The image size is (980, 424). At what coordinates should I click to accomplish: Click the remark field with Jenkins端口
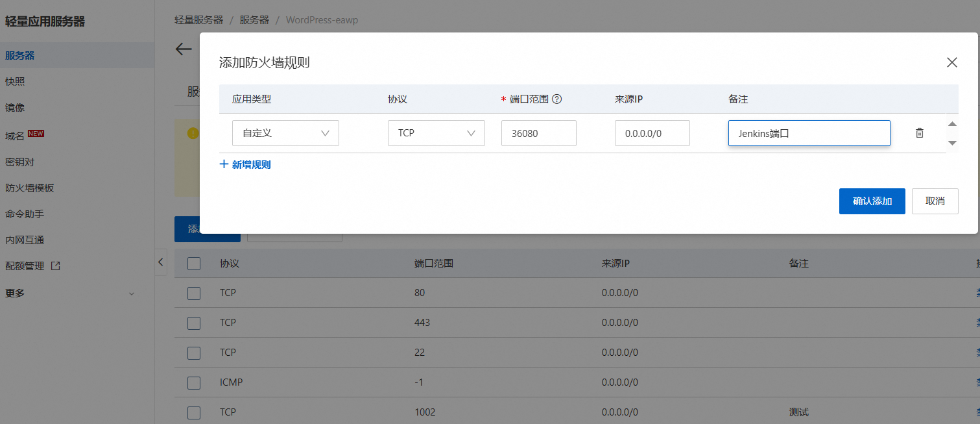coord(809,133)
